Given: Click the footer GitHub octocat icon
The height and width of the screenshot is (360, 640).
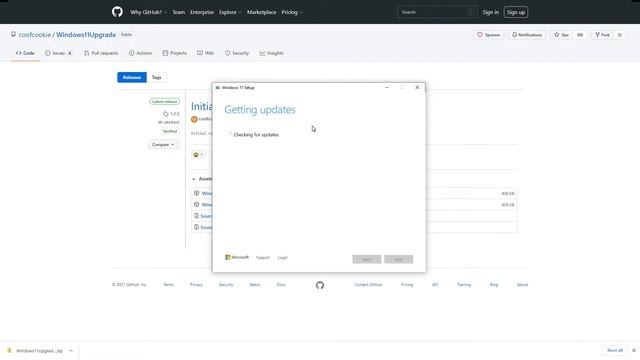Looking at the screenshot, I should click(320, 285).
